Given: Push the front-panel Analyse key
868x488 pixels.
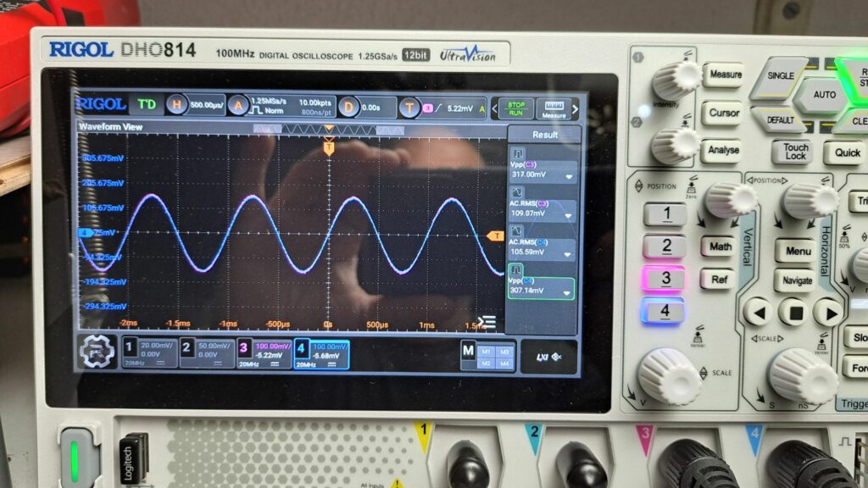Looking at the screenshot, I should 722,151.
